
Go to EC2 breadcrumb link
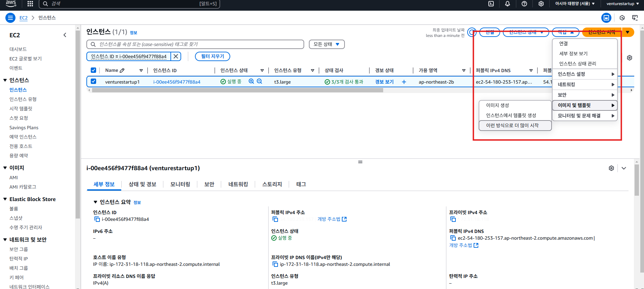click(24, 18)
